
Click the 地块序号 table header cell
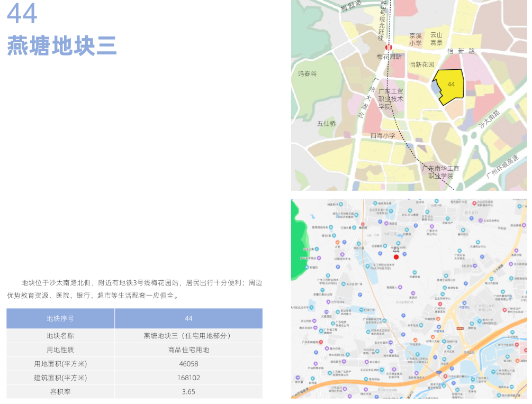click(x=60, y=318)
